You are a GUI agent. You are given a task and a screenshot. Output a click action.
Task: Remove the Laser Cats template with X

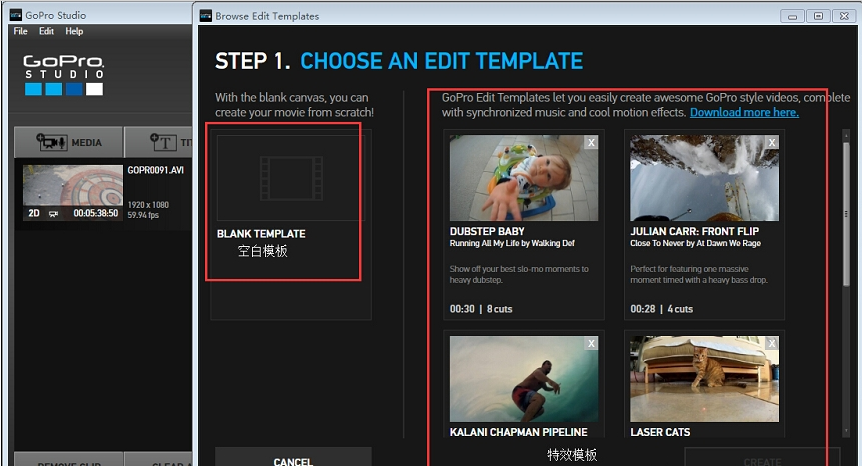point(772,343)
